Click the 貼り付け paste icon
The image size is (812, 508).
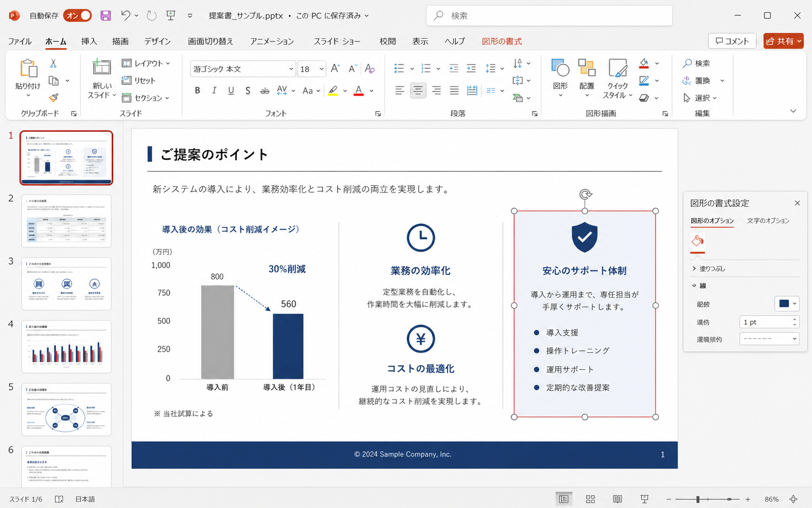point(28,68)
